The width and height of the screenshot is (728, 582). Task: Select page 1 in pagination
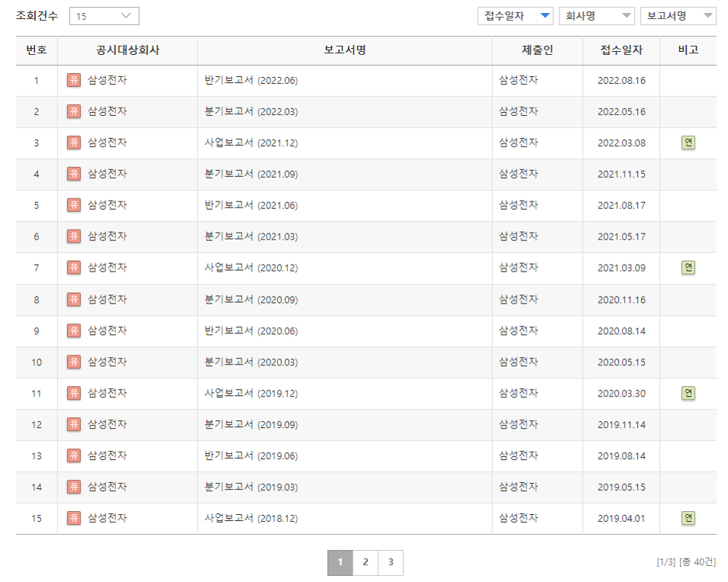coord(340,562)
